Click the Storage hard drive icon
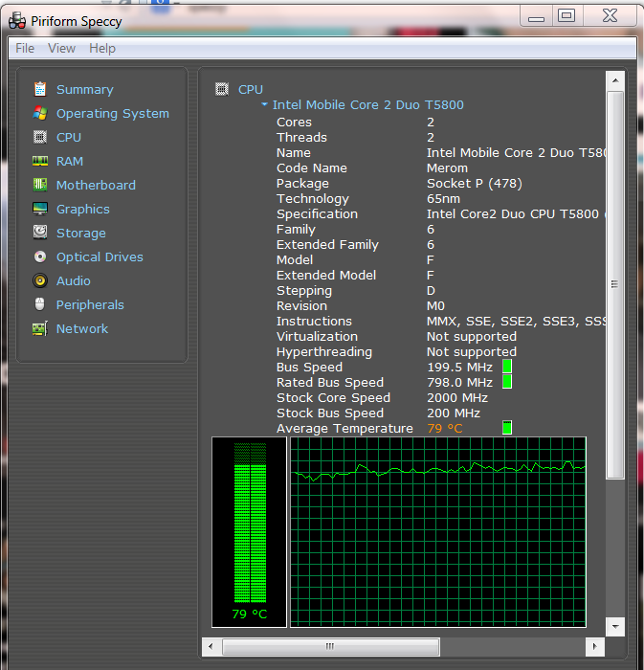Image resolution: width=644 pixels, height=670 pixels. [x=40, y=233]
